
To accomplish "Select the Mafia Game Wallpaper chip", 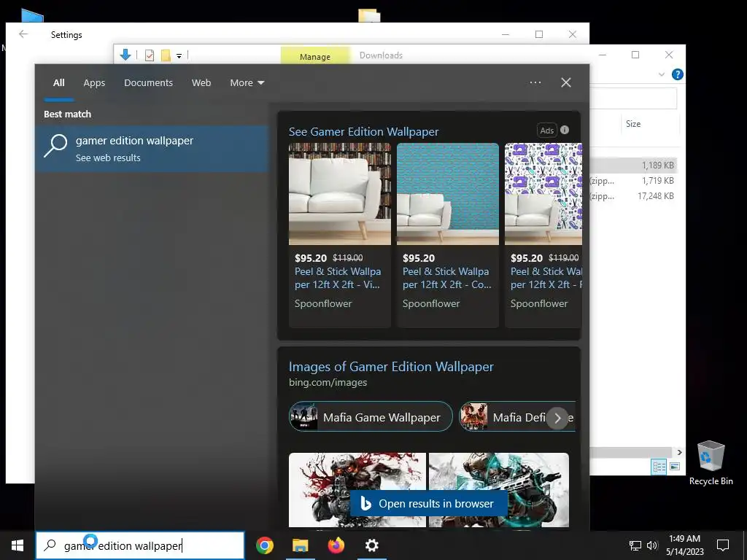I will tap(371, 417).
